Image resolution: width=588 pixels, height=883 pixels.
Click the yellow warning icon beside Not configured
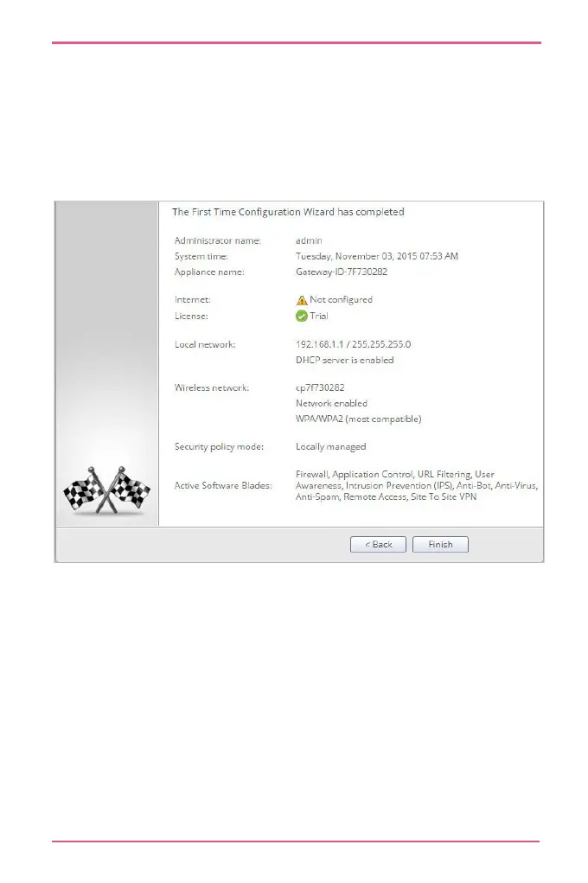tap(301, 300)
